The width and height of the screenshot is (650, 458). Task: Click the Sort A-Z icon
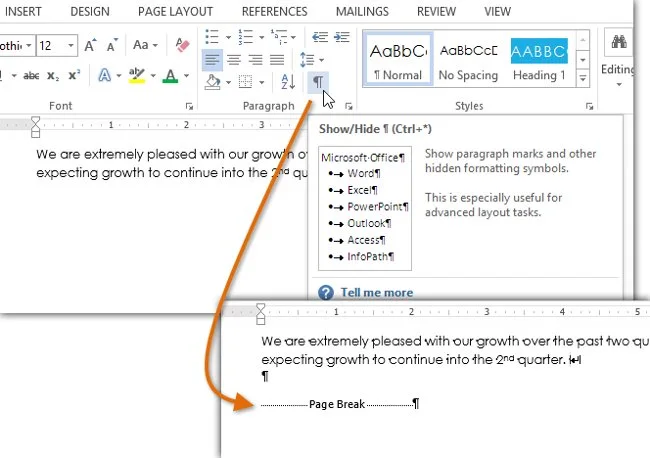[x=288, y=82]
